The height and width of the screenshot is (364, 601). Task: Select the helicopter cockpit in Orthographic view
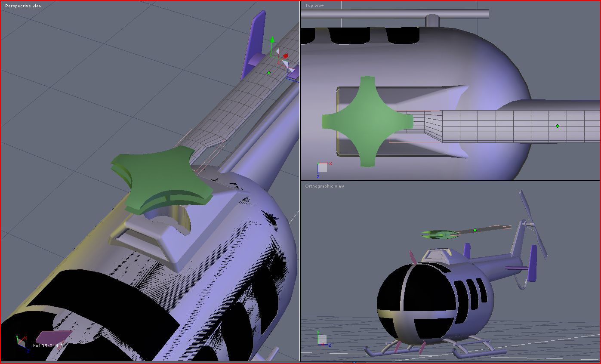click(x=416, y=304)
